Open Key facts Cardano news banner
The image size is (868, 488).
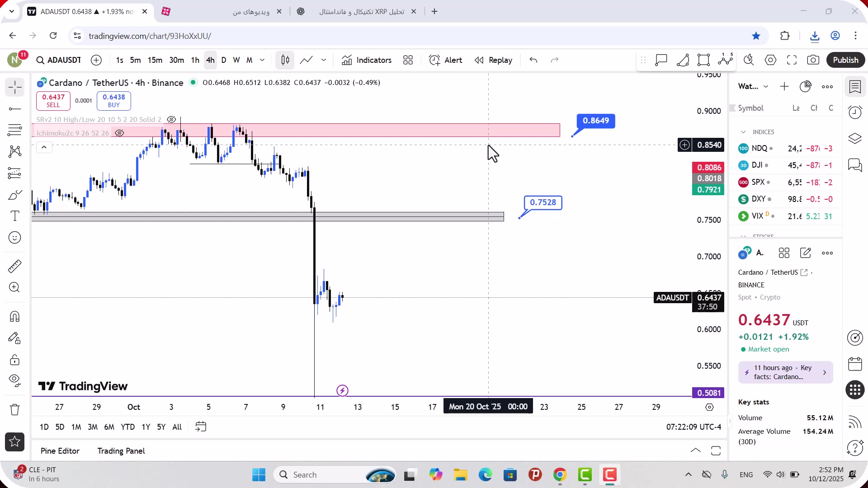(x=785, y=372)
